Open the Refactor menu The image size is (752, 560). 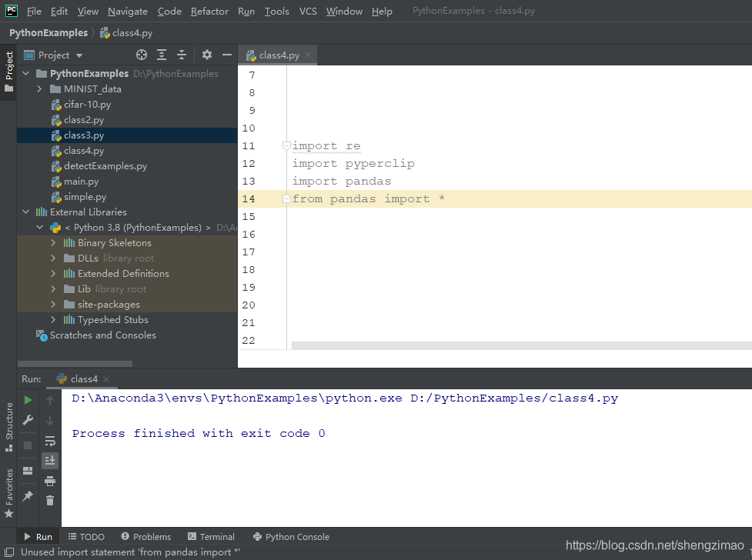(209, 11)
